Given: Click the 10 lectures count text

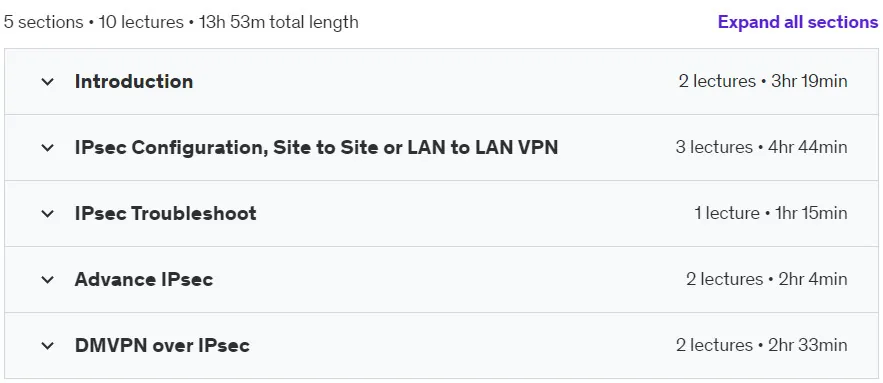Looking at the screenshot, I should pos(141,22).
